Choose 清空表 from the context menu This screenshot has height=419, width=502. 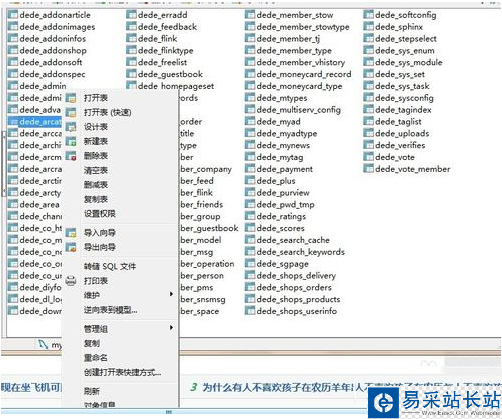pyautogui.click(x=96, y=170)
